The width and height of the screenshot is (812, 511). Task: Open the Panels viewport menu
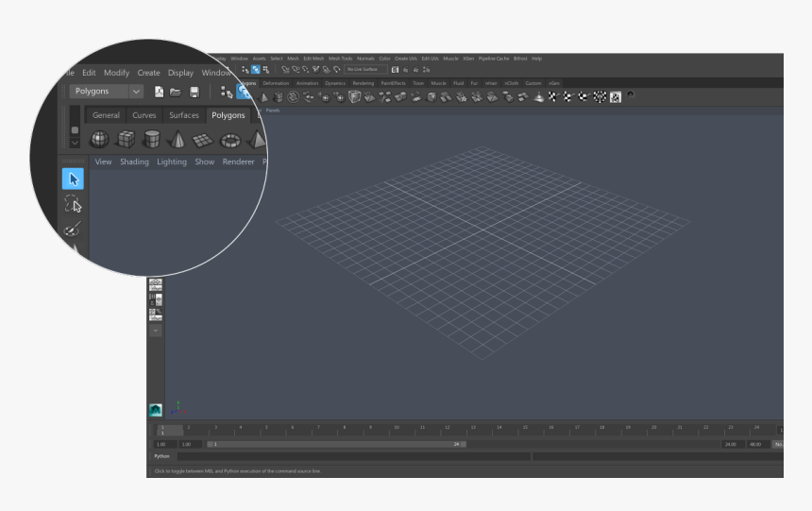(272, 111)
